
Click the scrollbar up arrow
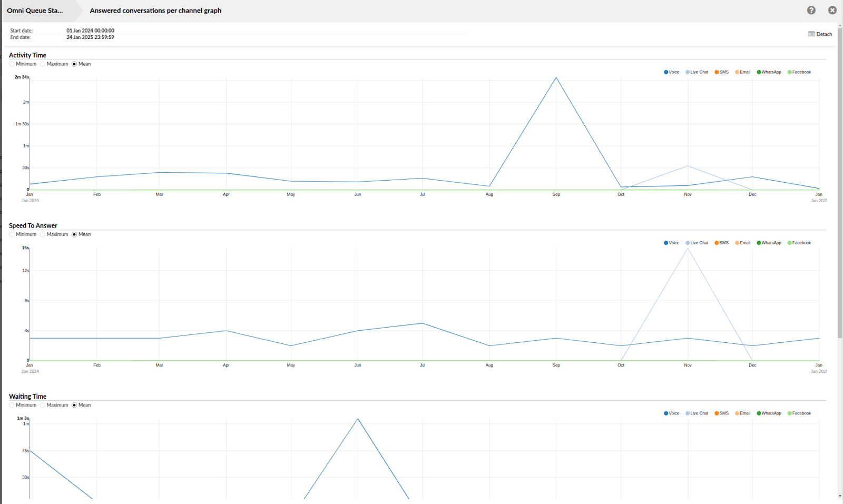pyautogui.click(x=840, y=25)
